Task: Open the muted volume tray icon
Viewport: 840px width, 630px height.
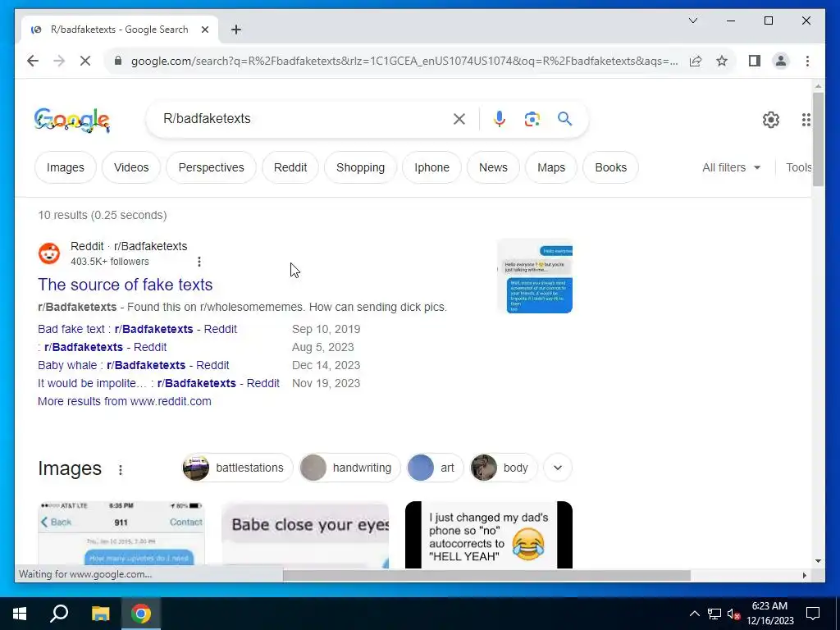Action: 733,614
